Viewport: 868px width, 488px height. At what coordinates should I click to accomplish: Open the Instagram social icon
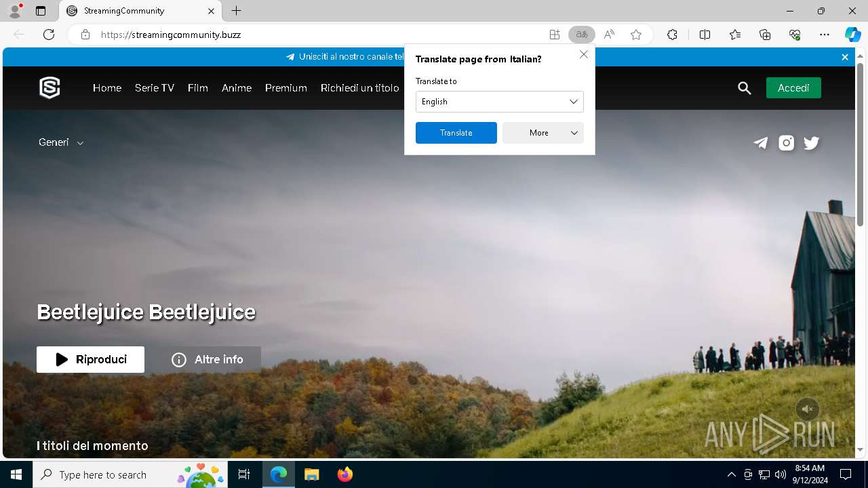[786, 142]
